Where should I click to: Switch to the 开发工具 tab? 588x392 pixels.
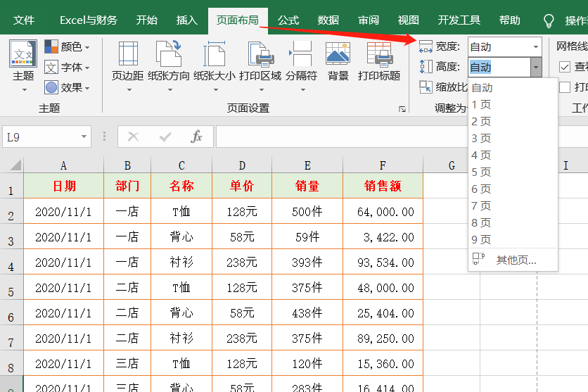point(459,20)
